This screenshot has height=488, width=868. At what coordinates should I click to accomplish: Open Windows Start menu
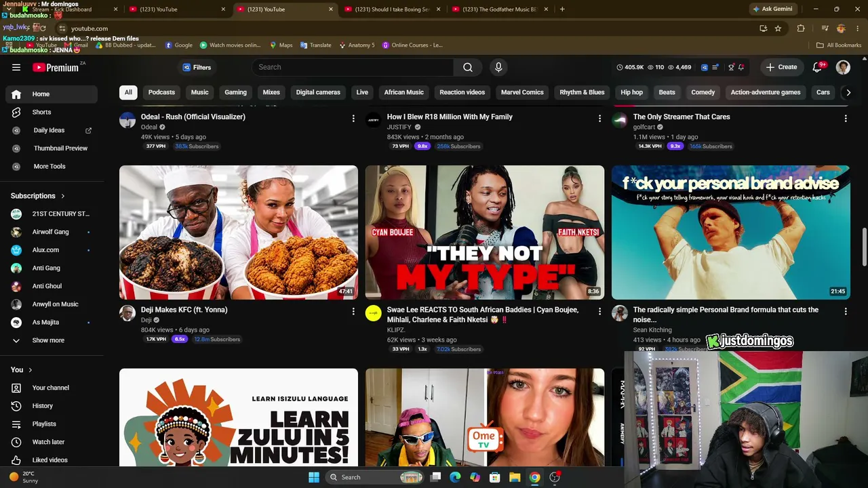pyautogui.click(x=313, y=477)
